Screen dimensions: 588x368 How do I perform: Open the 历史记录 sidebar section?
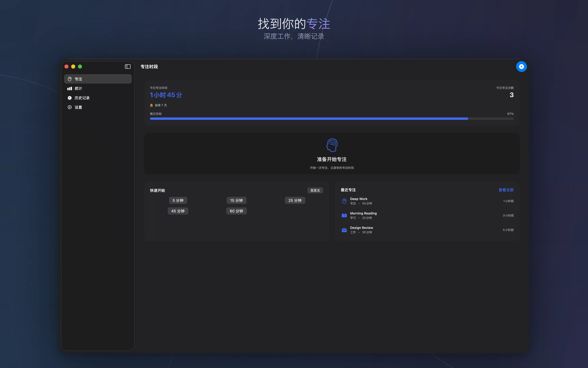(x=98, y=98)
